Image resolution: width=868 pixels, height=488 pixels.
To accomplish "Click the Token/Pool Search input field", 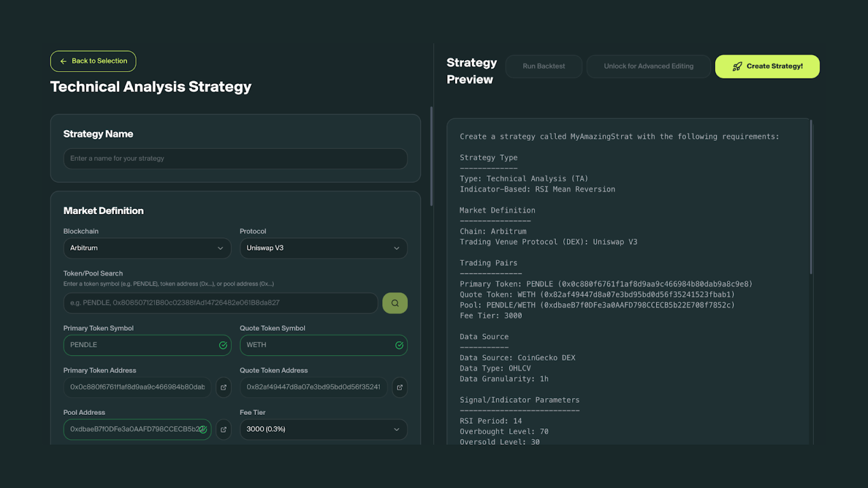I will point(221,303).
